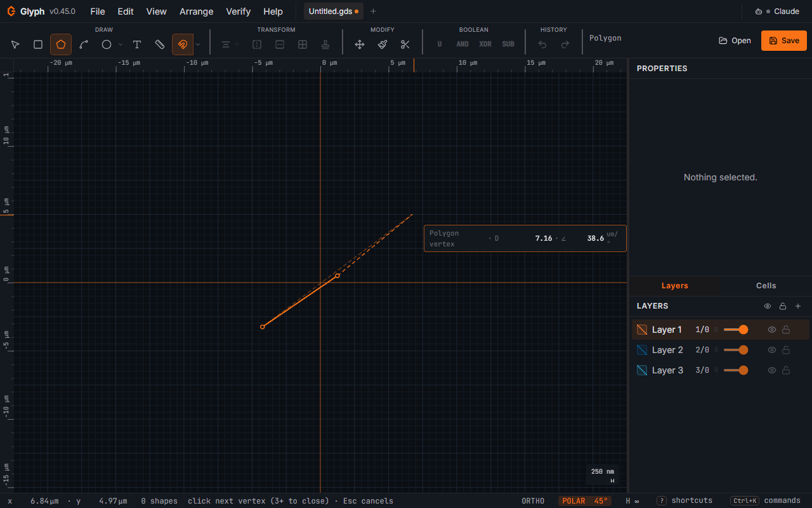Select the Layer 1 row name

(667, 330)
